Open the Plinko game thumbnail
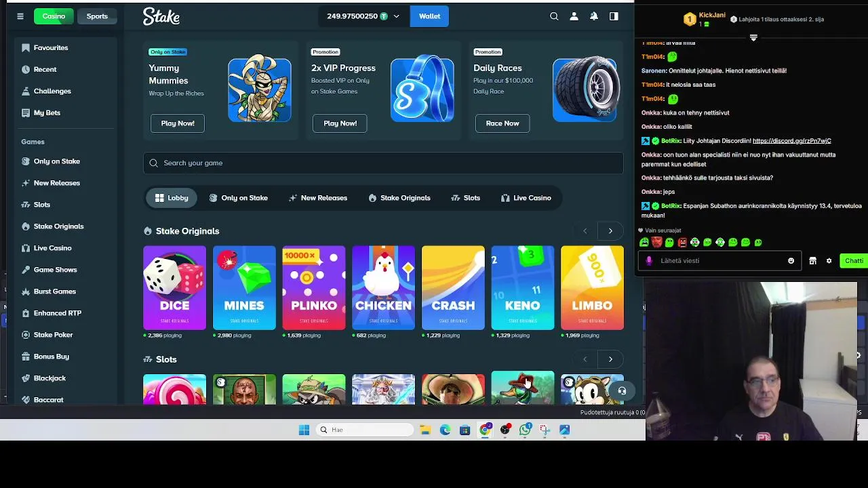Screen dimensions: 868x488 [x=313, y=288]
